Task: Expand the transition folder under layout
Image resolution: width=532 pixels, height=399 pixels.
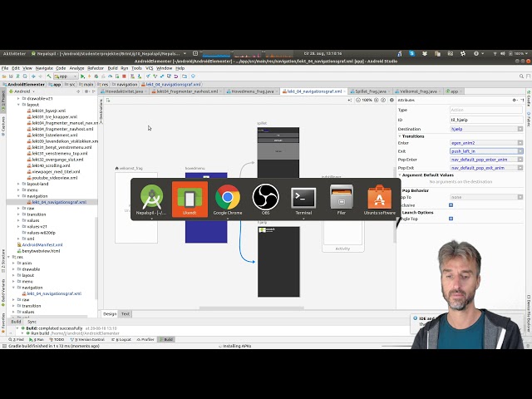Action: pyautogui.click(x=18, y=214)
